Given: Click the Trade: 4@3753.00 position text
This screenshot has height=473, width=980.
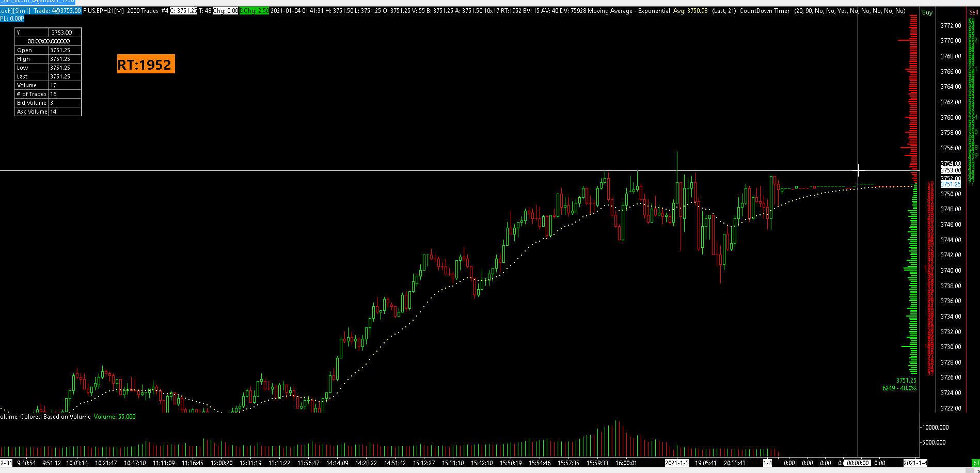Looking at the screenshot, I should [x=58, y=11].
